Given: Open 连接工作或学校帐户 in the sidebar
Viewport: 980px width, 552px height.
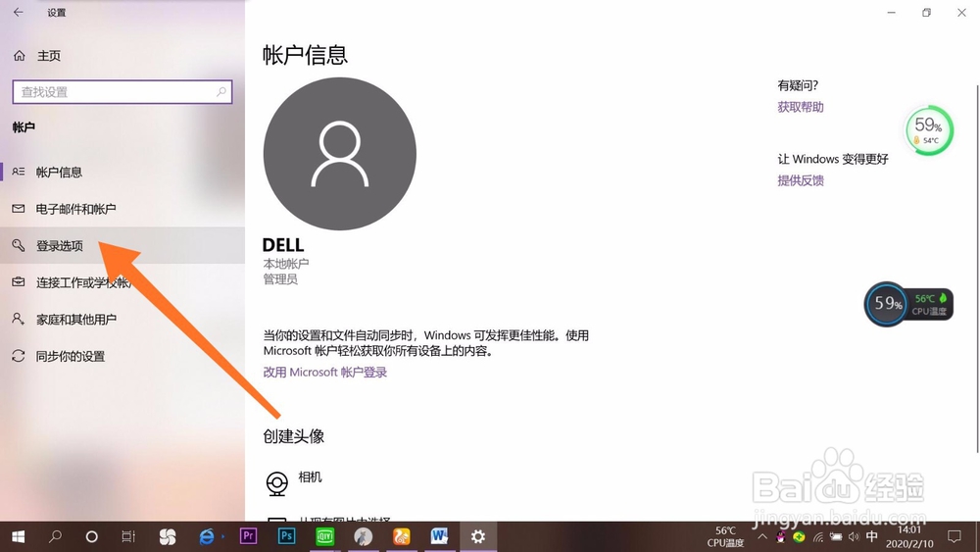Looking at the screenshot, I should click(122, 282).
